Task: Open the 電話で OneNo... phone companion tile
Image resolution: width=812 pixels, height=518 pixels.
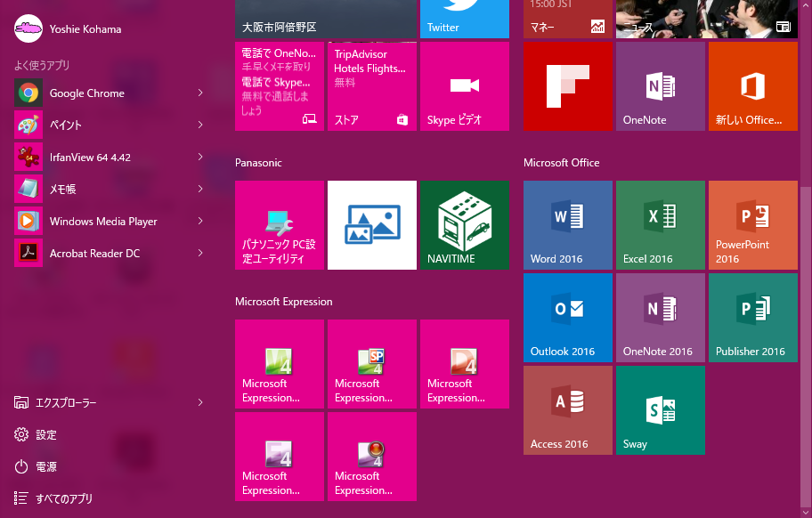Action: [x=280, y=86]
